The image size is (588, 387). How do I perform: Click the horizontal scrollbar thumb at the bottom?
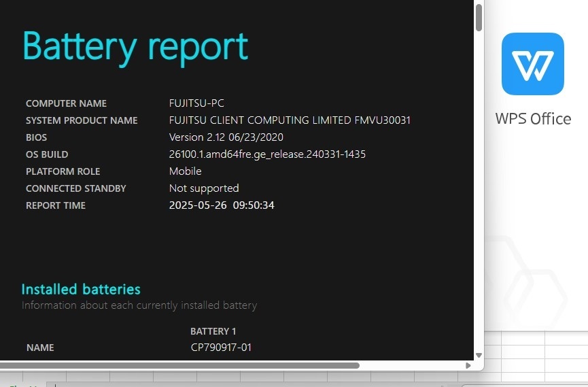point(179,365)
